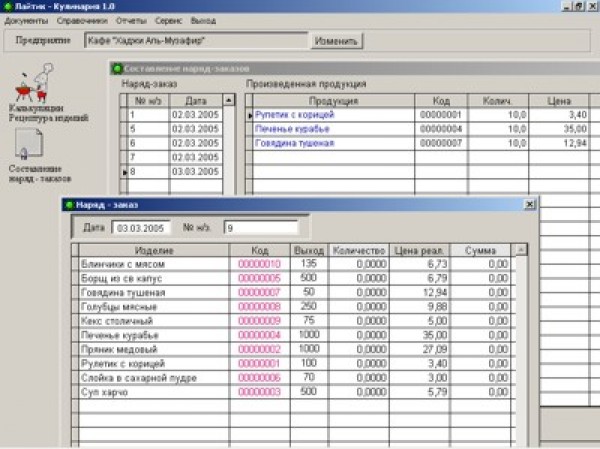Click the № н/з field containing 9
The image size is (600, 449).
pyautogui.click(x=261, y=228)
